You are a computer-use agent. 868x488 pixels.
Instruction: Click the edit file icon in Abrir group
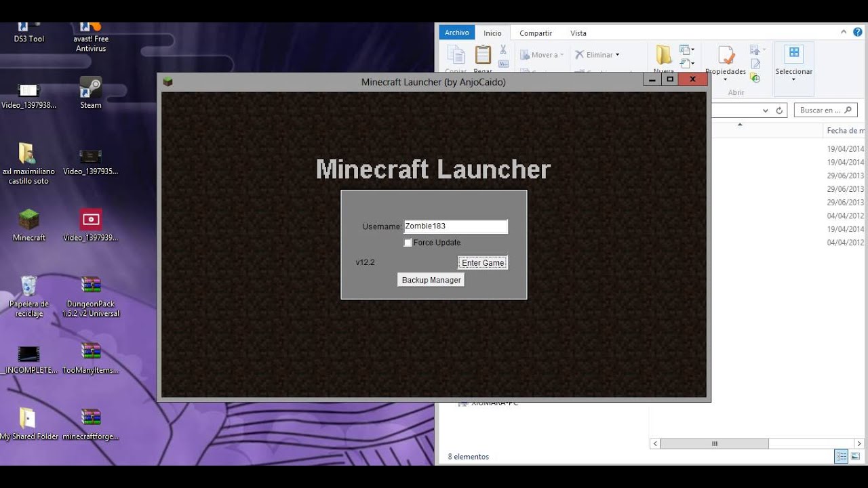click(x=755, y=64)
